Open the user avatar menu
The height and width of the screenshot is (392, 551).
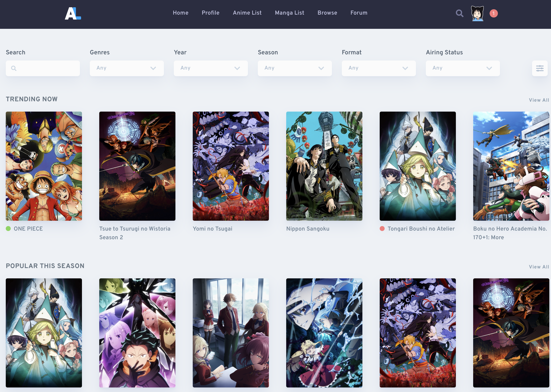click(x=477, y=14)
